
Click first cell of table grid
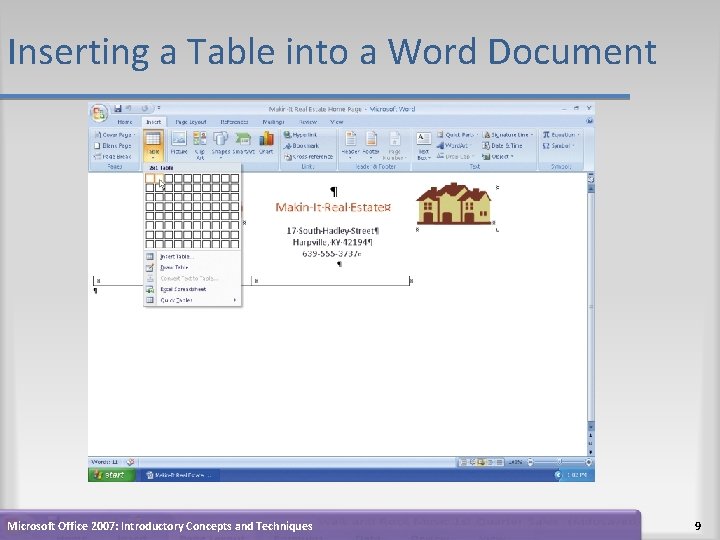(150, 178)
